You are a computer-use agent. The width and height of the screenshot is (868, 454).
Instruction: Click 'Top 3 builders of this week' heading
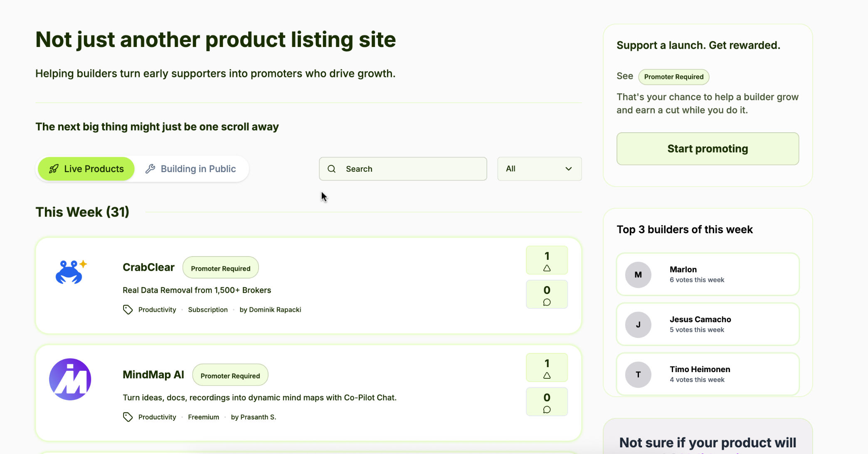point(685,229)
